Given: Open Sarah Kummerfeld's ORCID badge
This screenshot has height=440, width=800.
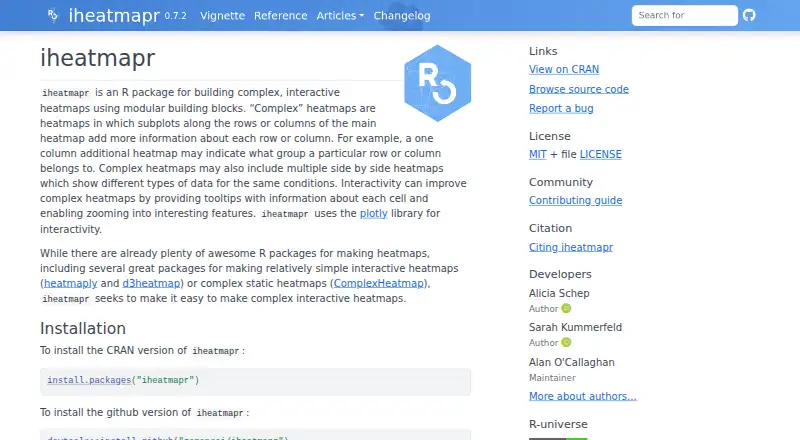Looking at the screenshot, I should click(x=566, y=343).
